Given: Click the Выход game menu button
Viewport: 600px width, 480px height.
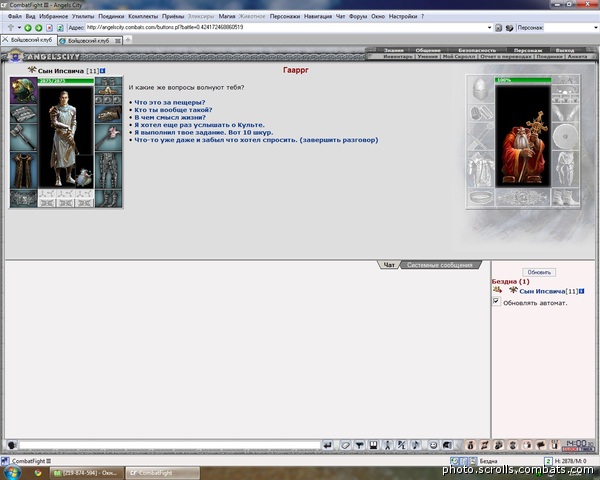Looking at the screenshot, I should tap(565, 50).
